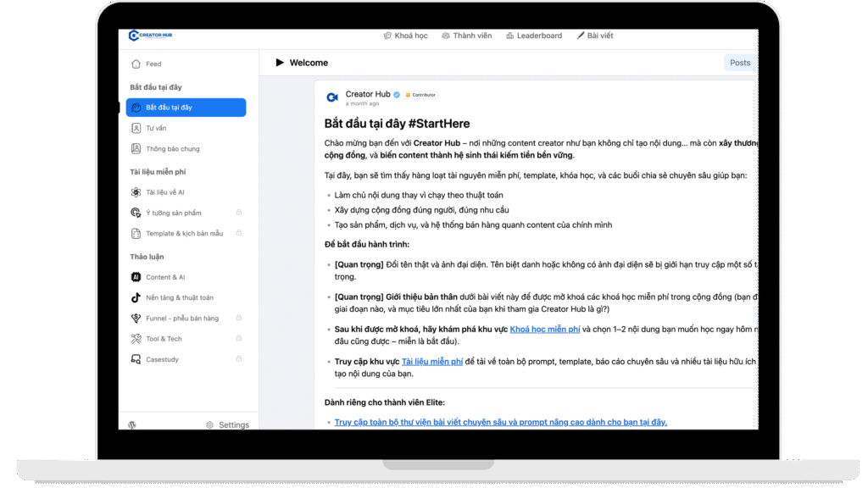Open the Feed home icon
Image resolution: width=868 pixels, height=488 pixels.
(x=136, y=64)
